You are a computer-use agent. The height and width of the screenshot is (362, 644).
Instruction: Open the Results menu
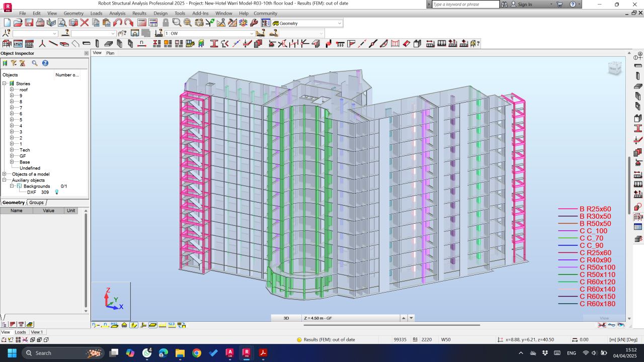[139, 14]
